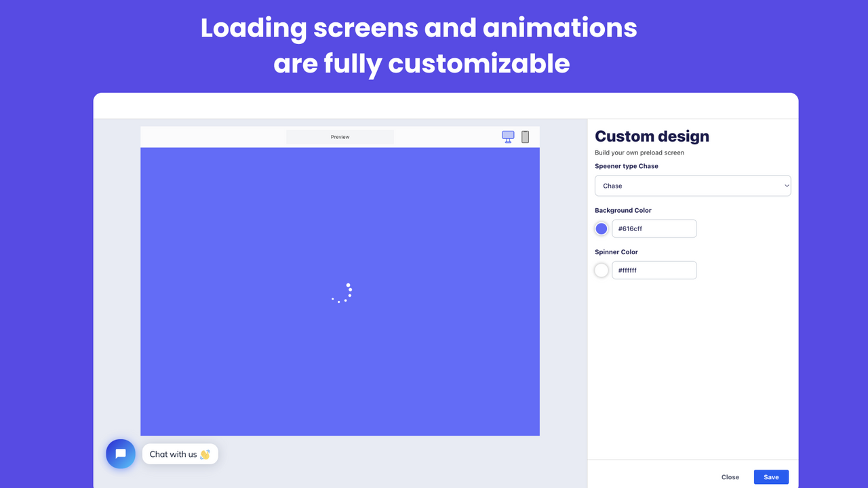The height and width of the screenshot is (488, 868).
Task: Edit the #616cff background color field
Action: click(x=654, y=228)
